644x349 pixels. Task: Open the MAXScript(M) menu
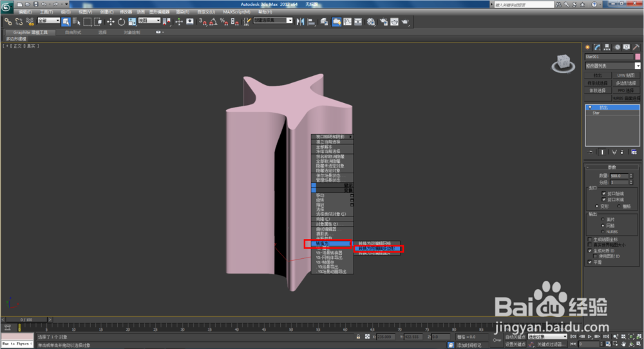(x=236, y=12)
